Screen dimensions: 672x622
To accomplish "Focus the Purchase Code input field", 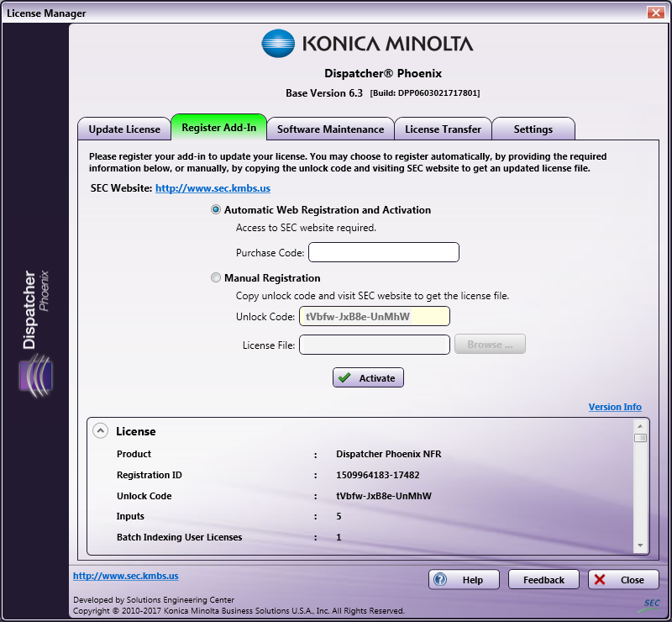I will point(384,252).
